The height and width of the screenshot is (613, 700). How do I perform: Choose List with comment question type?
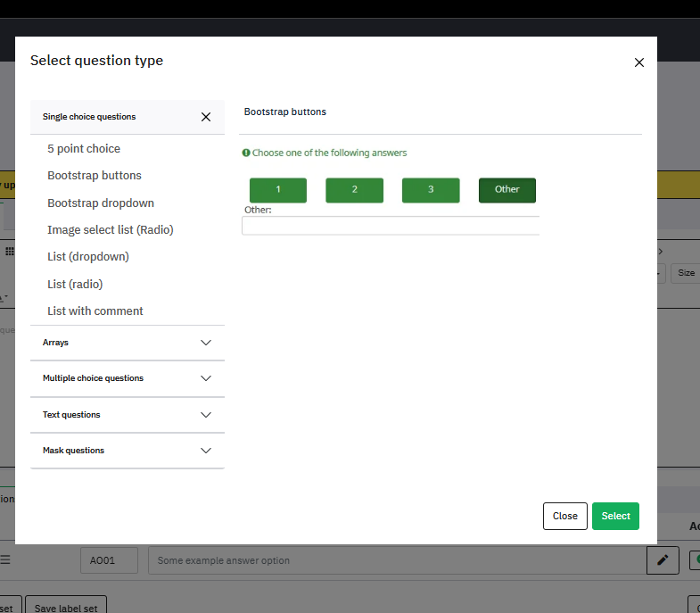[x=95, y=311]
